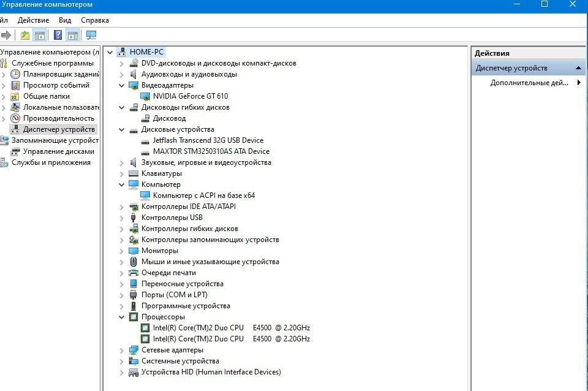Collapse the Дисководы гибких дисков node
The height and width of the screenshot is (391, 588).
coord(121,108)
